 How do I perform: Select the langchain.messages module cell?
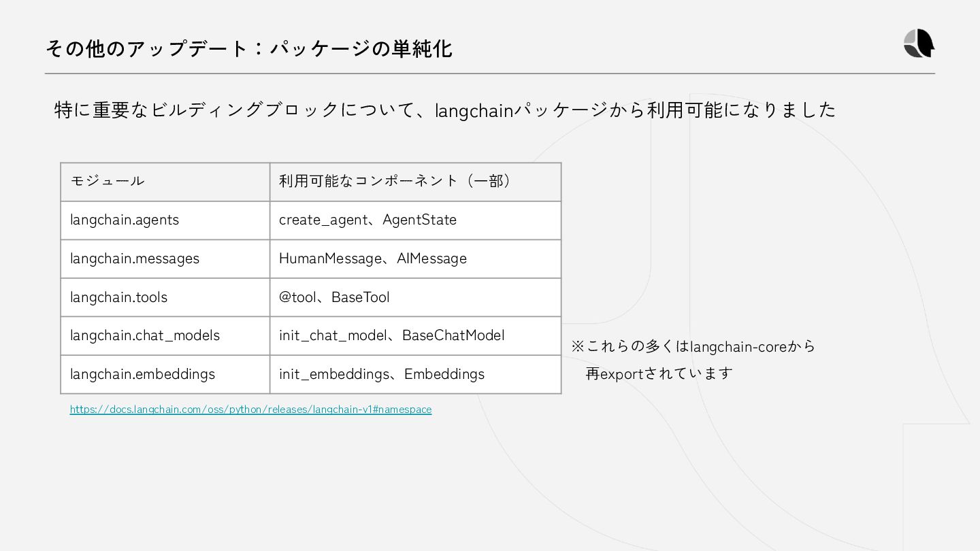[165, 258]
